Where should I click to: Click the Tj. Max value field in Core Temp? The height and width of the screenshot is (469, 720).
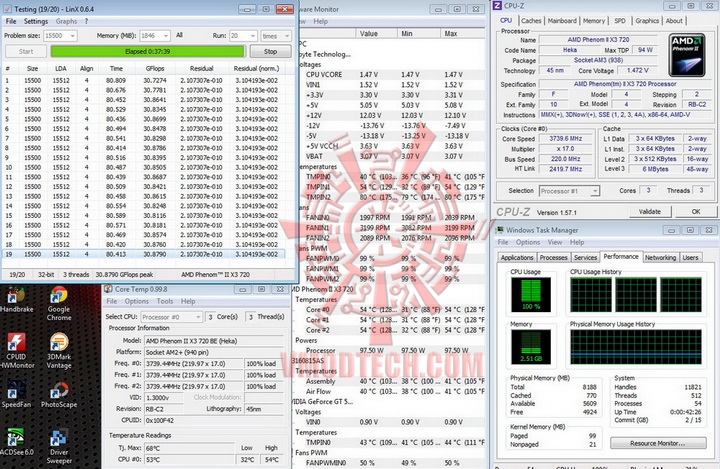189,448
